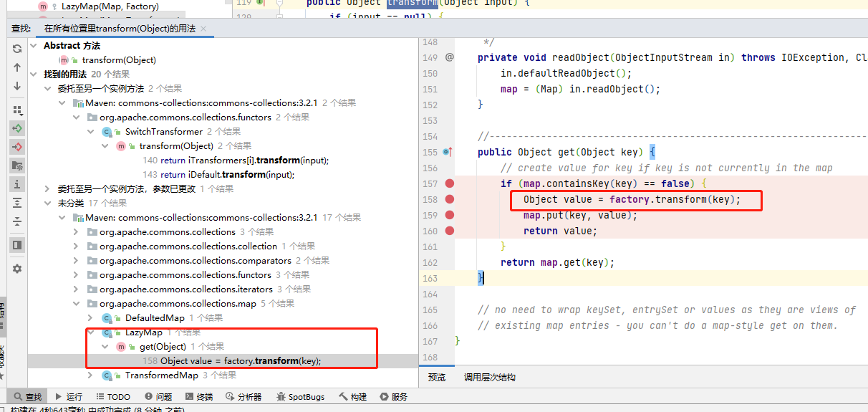Close the transform(Object) usages tab

tap(203, 29)
